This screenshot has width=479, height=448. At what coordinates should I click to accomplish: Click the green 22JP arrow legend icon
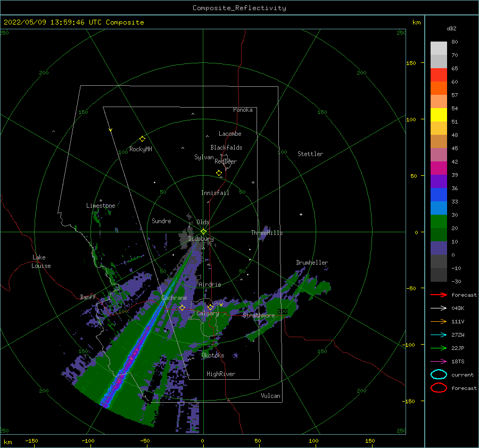(439, 348)
